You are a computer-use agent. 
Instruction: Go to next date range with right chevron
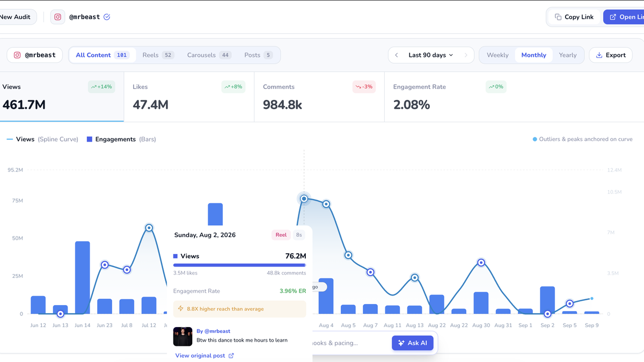466,55
